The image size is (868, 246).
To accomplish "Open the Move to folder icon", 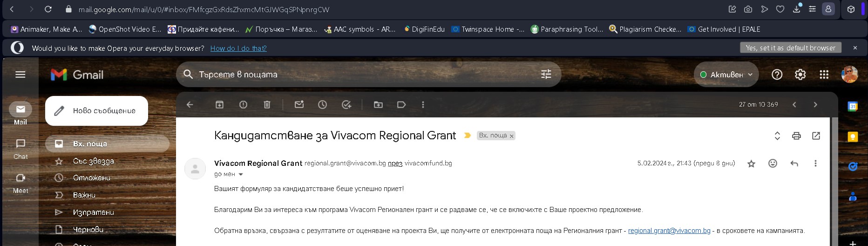I will (378, 104).
